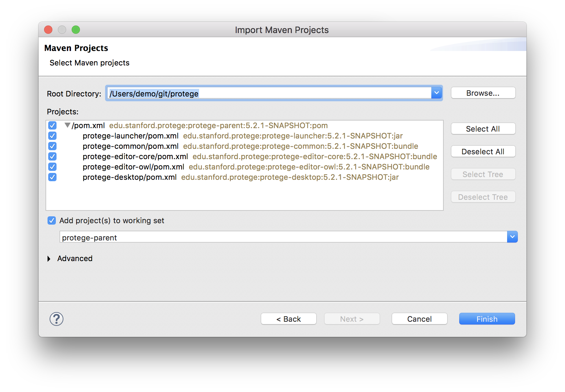Click the Select Tree button
This screenshot has width=565, height=392.
click(x=483, y=174)
